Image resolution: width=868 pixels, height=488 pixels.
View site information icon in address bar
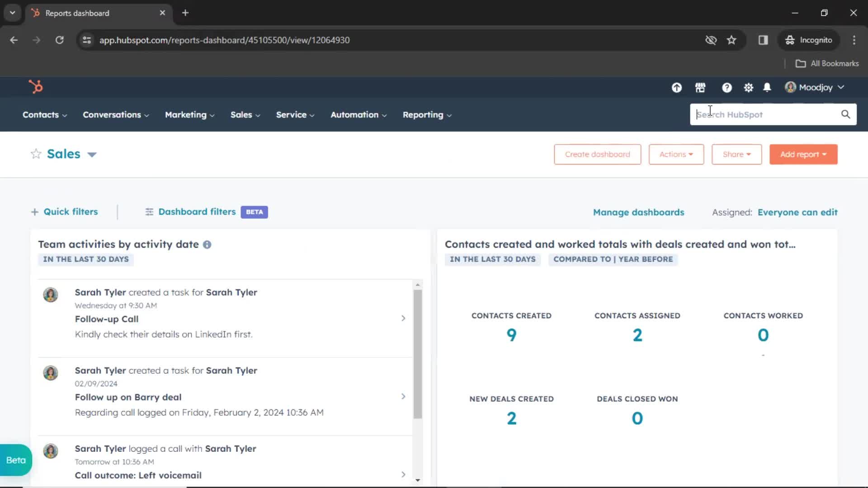(x=87, y=40)
